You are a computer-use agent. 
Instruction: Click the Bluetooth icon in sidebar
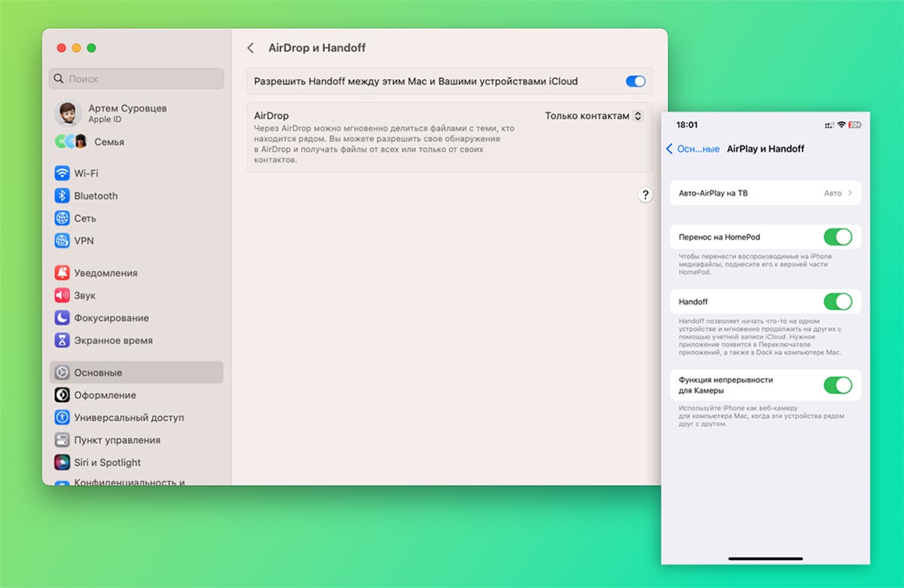(62, 196)
